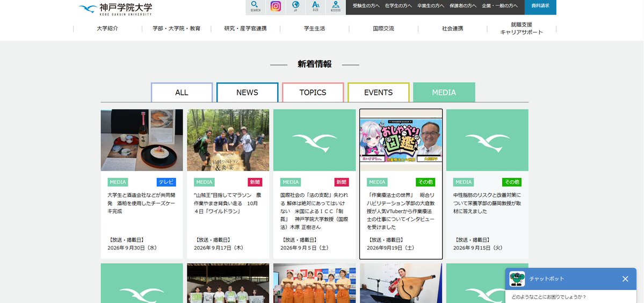Switch to the EVENTS tab
Image resolution: width=644 pixels, height=303 pixels.
(378, 92)
